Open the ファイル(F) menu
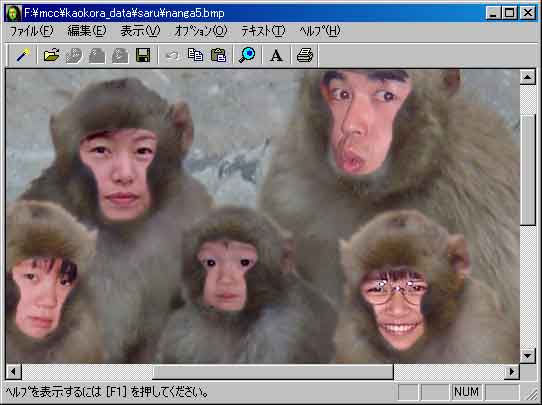The image size is (542, 405). coord(31,31)
